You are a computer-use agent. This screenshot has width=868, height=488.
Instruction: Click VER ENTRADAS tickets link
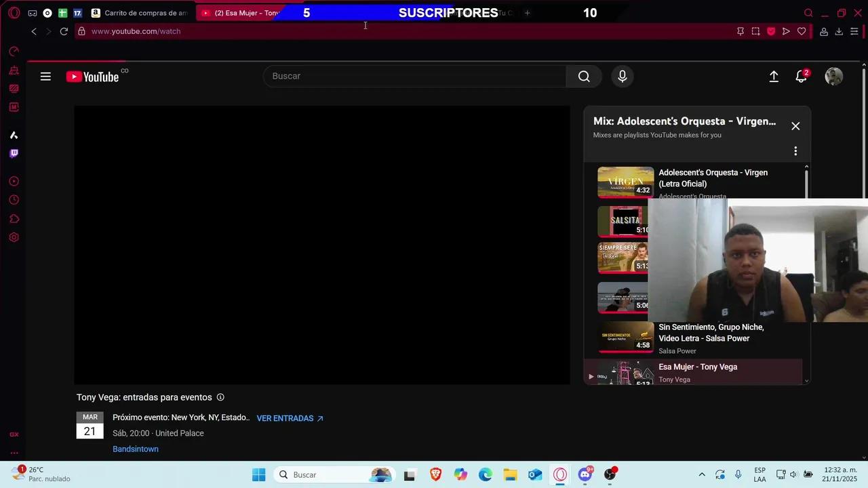pyautogui.click(x=290, y=418)
